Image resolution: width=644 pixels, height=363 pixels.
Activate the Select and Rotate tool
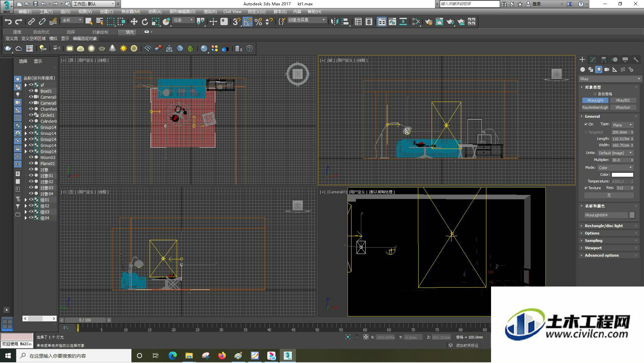[145, 22]
